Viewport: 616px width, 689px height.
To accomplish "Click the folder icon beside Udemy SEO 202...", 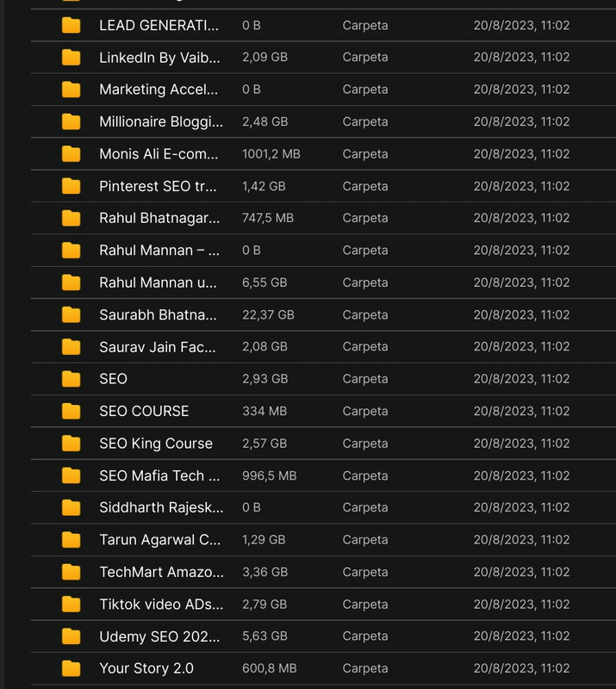I will tap(71, 636).
